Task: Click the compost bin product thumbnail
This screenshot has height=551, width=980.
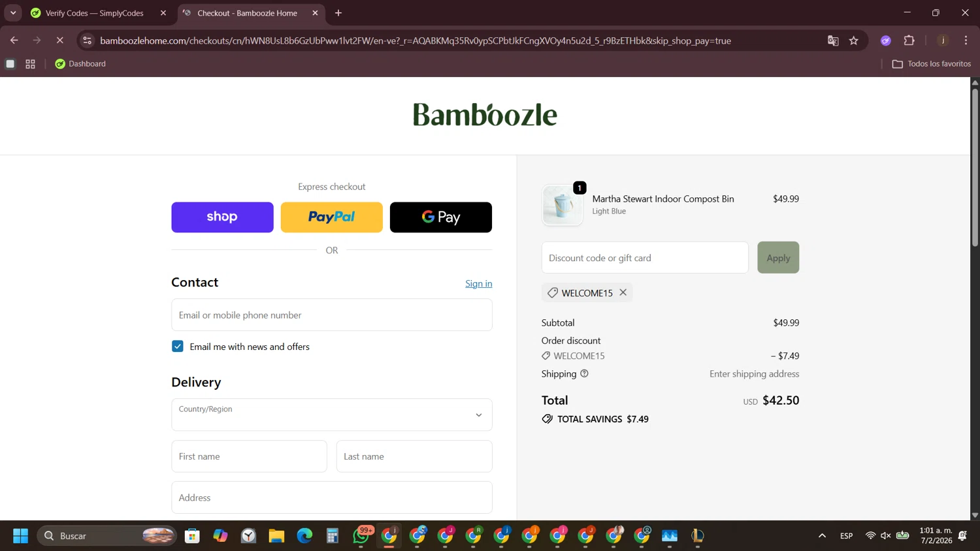Action: [x=563, y=205]
